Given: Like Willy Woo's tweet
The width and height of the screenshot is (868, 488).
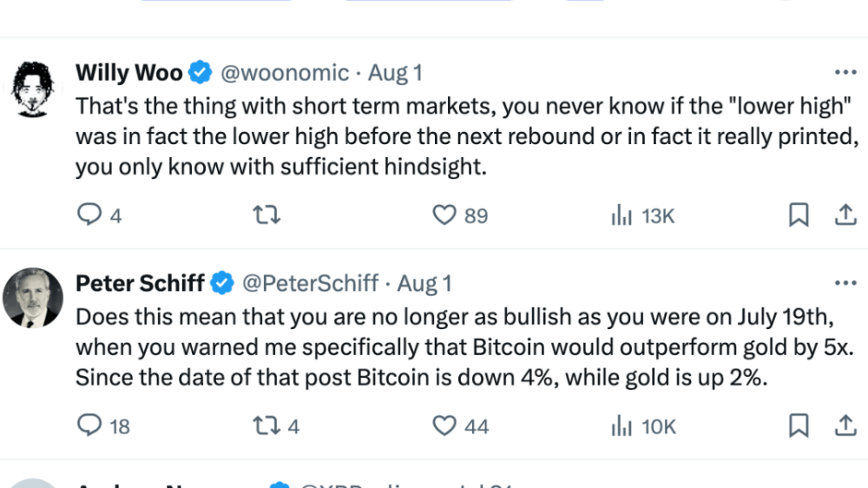Looking at the screenshot, I should 444,215.
